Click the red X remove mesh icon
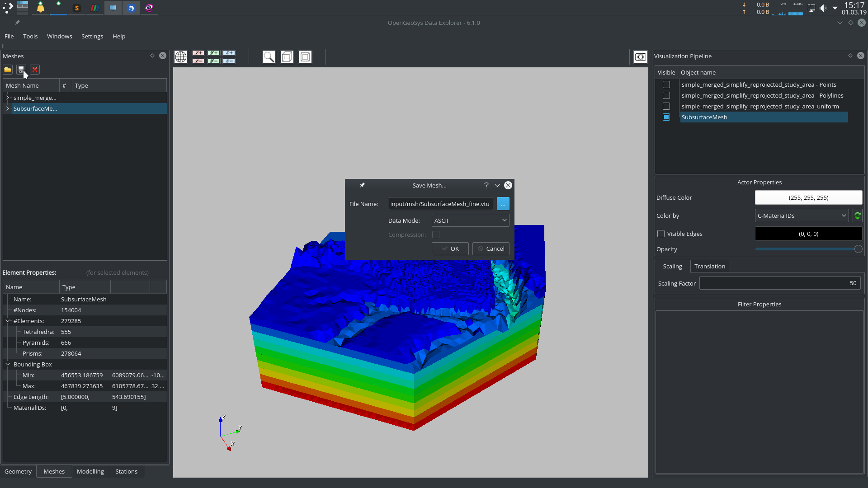Viewport: 868px width, 488px height. coord(35,70)
